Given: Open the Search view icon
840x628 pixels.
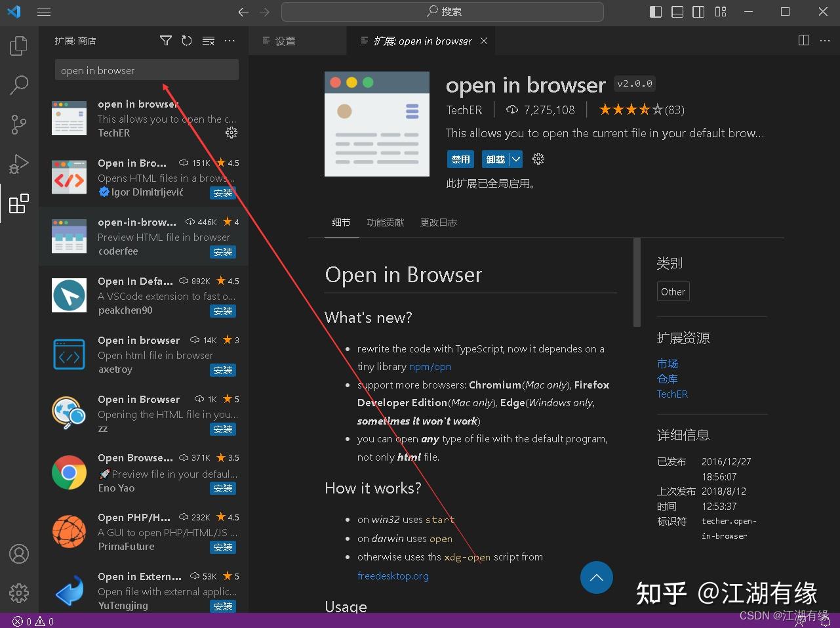Looking at the screenshot, I should tap(18, 85).
